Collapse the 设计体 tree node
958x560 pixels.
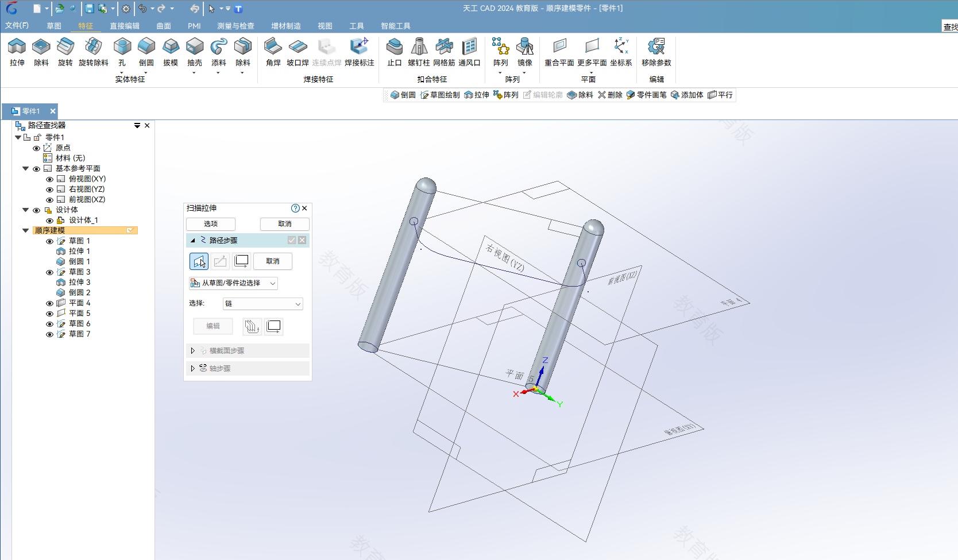point(25,210)
